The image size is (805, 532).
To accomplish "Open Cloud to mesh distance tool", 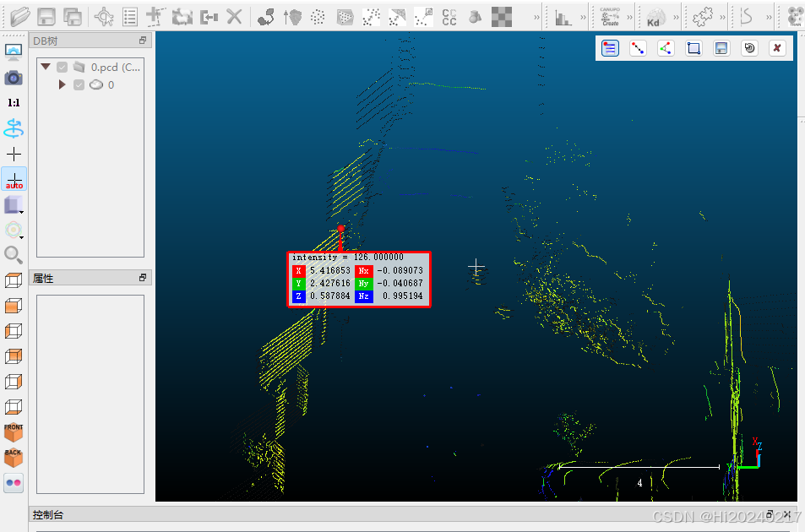I will [397, 17].
